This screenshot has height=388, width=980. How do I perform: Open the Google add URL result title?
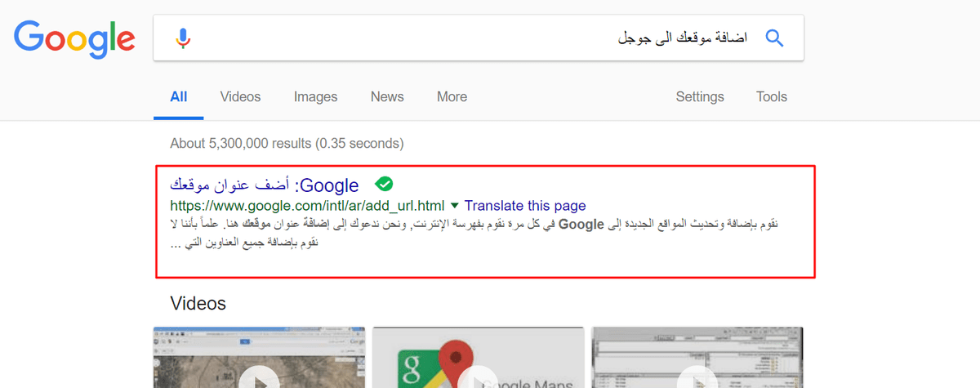[x=264, y=185]
